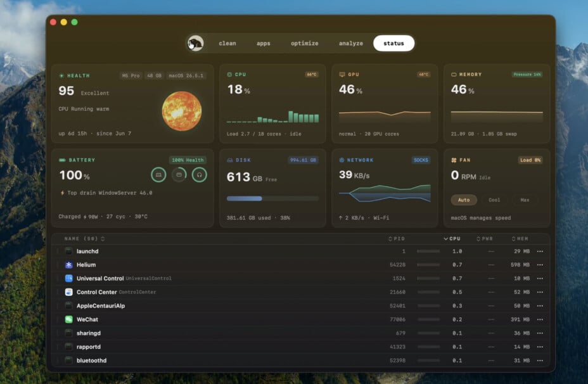Click the fan icon beside the FAN heading

pos(454,160)
